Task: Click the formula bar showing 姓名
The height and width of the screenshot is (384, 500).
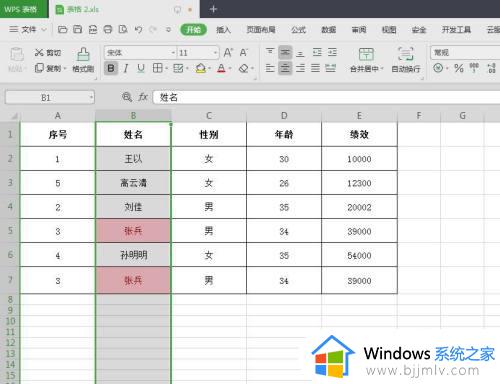Action: [327, 97]
